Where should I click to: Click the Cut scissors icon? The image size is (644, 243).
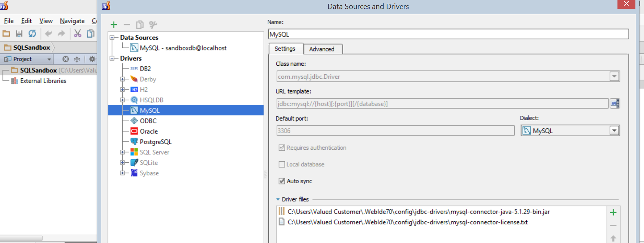click(77, 34)
